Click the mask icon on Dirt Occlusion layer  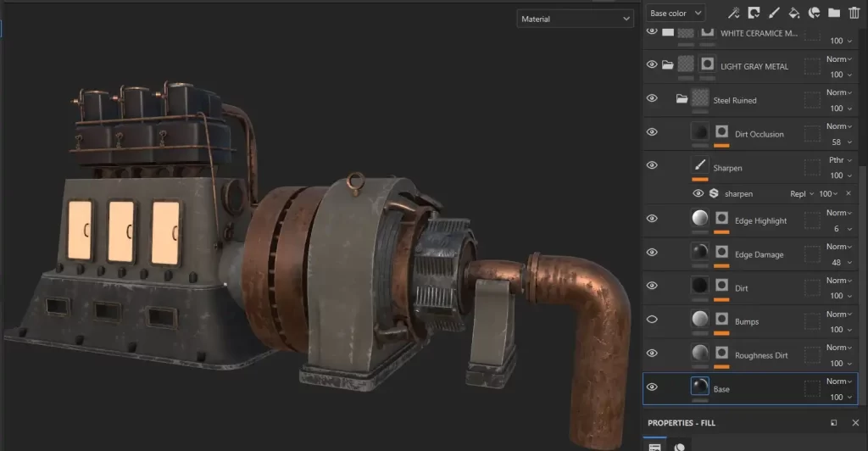tap(722, 132)
